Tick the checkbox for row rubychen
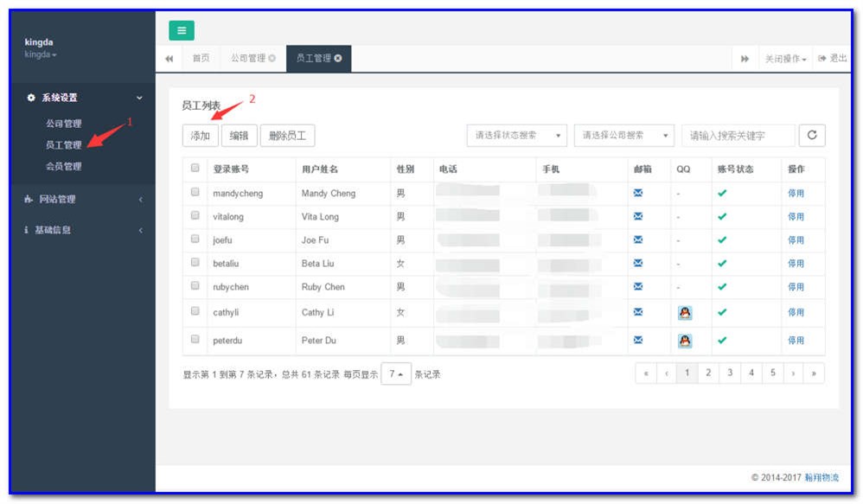 tap(195, 285)
